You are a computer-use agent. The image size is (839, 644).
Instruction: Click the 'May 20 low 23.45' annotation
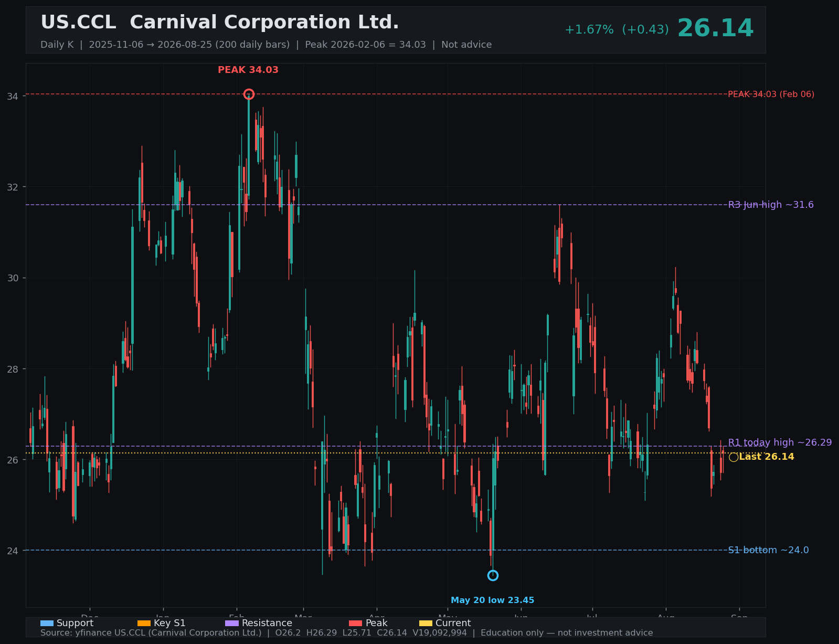[x=493, y=600]
